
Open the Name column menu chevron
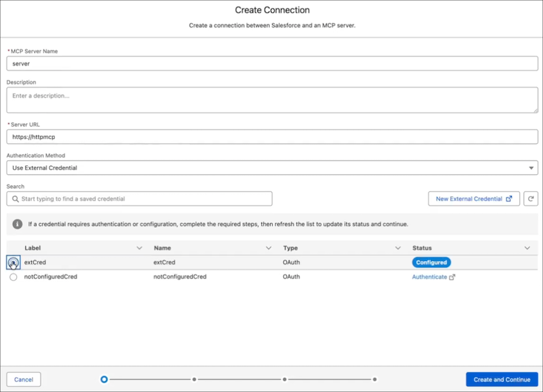pyautogui.click(x=268, y=248)
